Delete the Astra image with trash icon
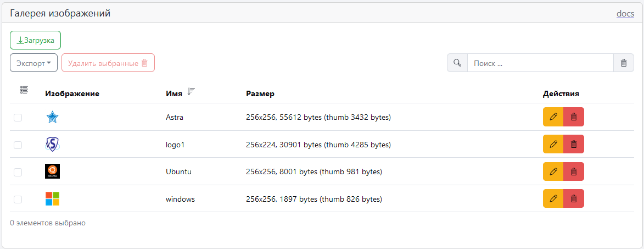 tap(574, 117)
